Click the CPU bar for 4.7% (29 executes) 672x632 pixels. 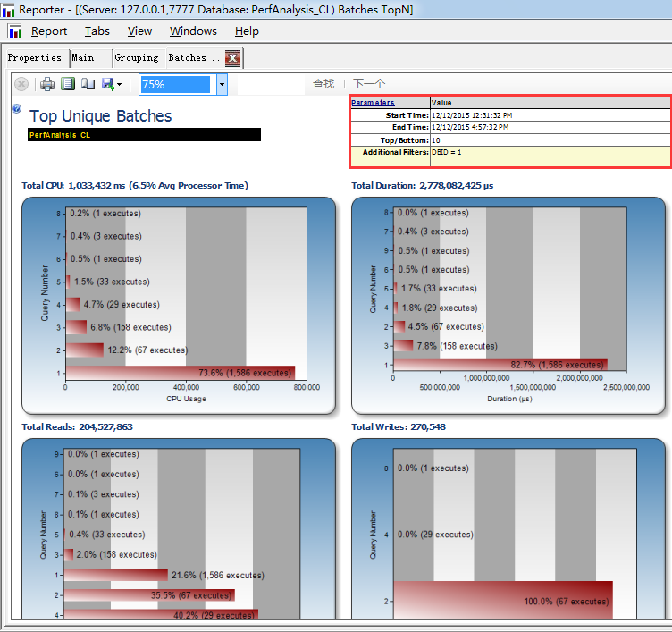pos(73,305)
